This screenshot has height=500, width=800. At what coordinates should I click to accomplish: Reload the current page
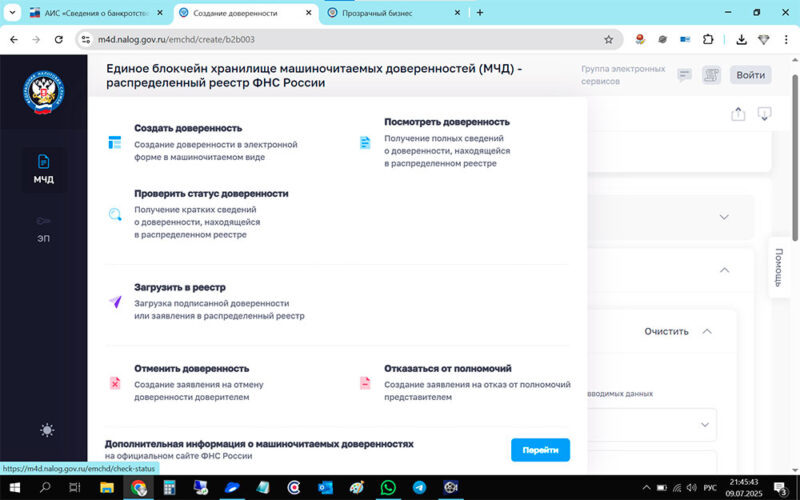59,39
